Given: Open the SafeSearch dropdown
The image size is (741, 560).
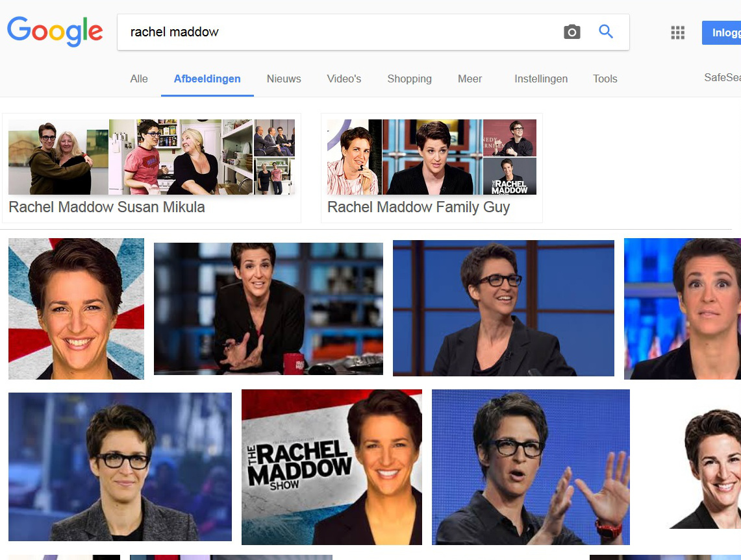Looking at the screenshot, I should (x=722, y=77).
